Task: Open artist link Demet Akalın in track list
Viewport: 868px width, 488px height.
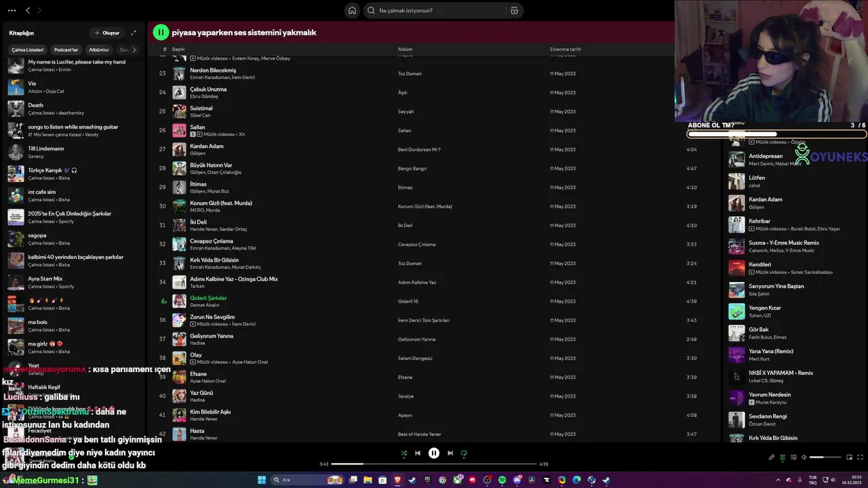Action: click(x=204, y=305)
